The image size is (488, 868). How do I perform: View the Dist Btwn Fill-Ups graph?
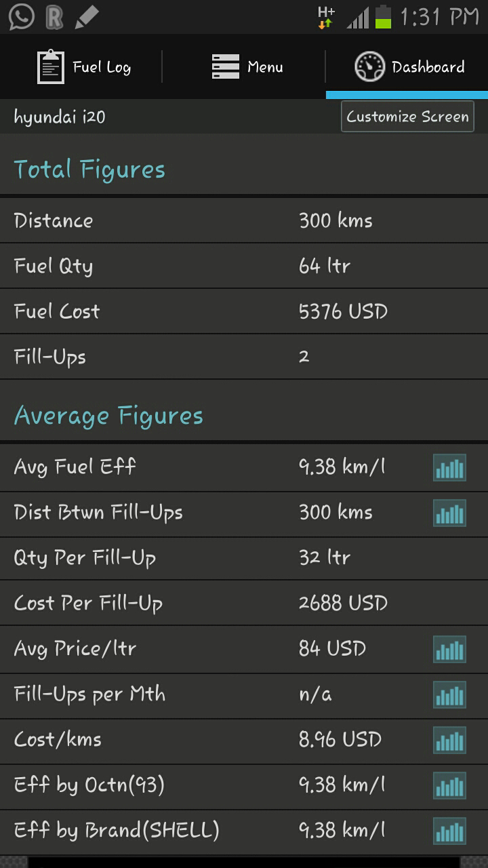(449, 513)
